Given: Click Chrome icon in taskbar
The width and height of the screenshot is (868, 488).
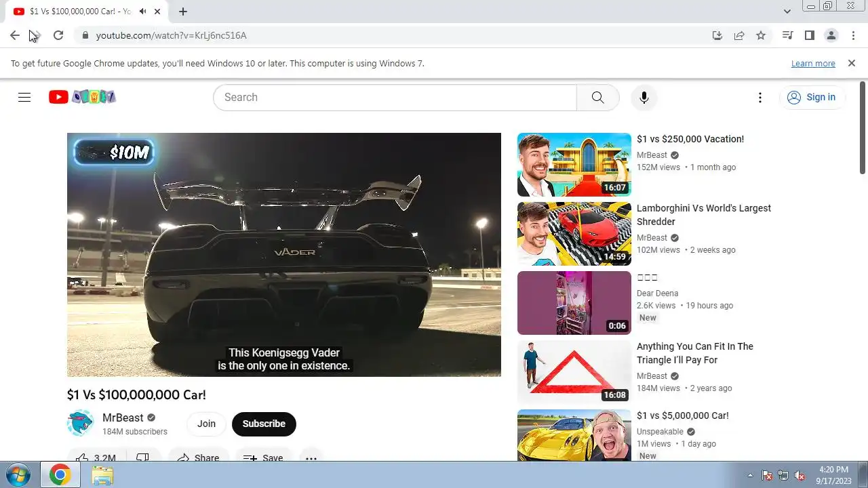Looking at the screenshot, I should tap(60, 475).
